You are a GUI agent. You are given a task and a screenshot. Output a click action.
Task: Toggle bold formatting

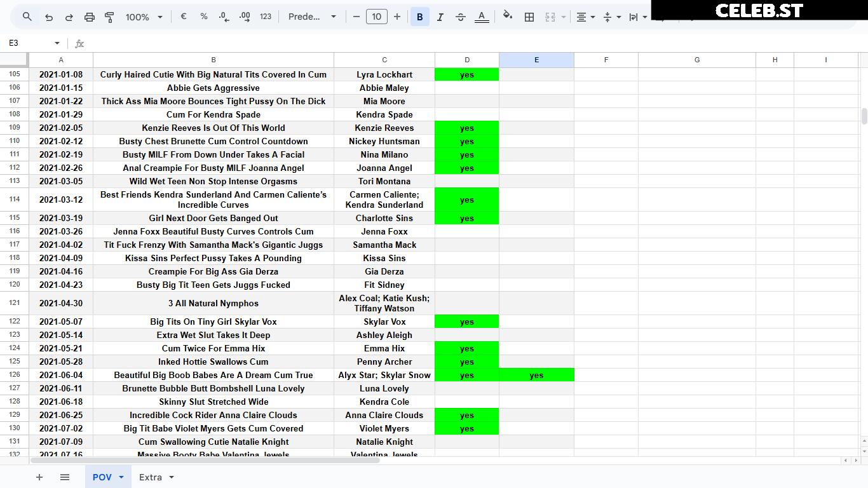click(x=419, y=17)
